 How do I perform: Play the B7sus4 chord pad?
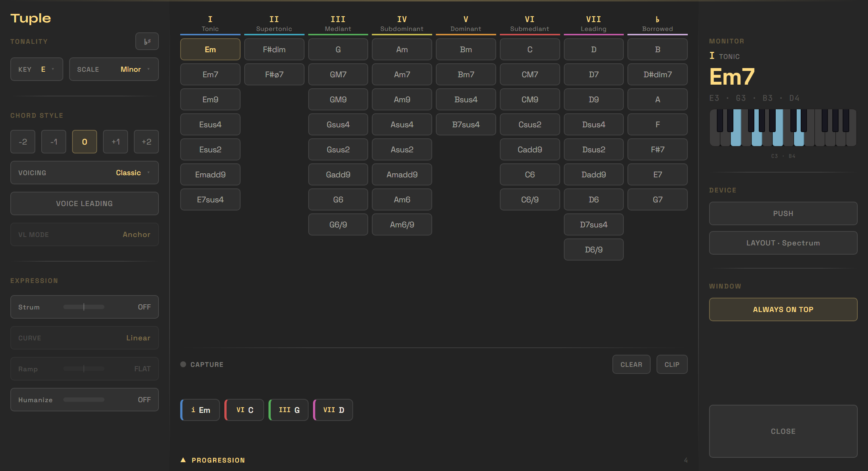click(x=466, y=124)
